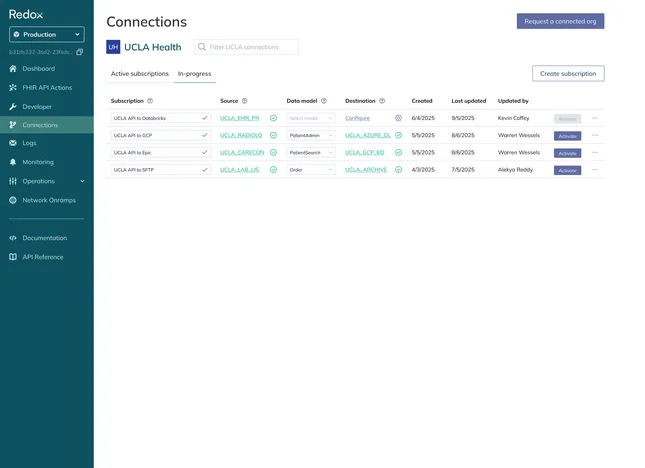Viewport: 645px width, 468px height.
Task: Click the Monitoring bell icon
Action: (x=13, y=162)
